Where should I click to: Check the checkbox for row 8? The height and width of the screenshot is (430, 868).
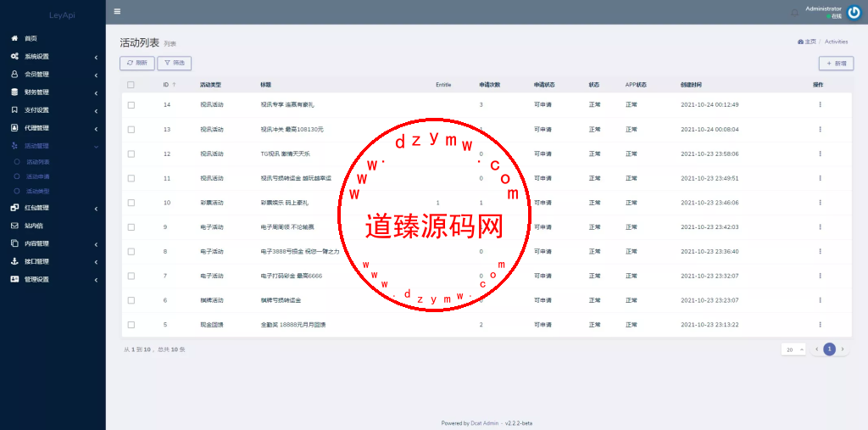(131, 251)
